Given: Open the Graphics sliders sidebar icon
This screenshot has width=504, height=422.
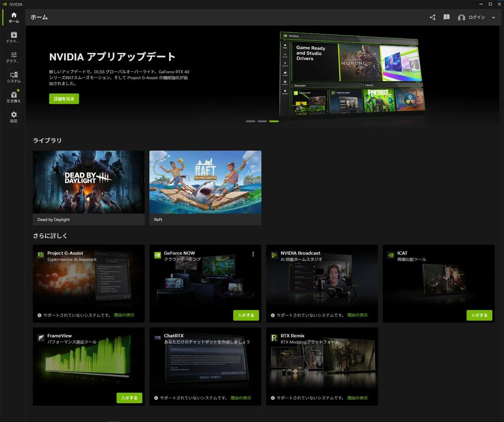Looking at the screenshot, I should tap(14, 55).
